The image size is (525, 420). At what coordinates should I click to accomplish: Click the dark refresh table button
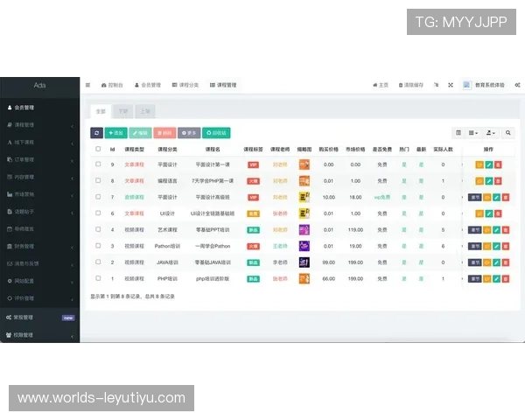tap(96, 133)
